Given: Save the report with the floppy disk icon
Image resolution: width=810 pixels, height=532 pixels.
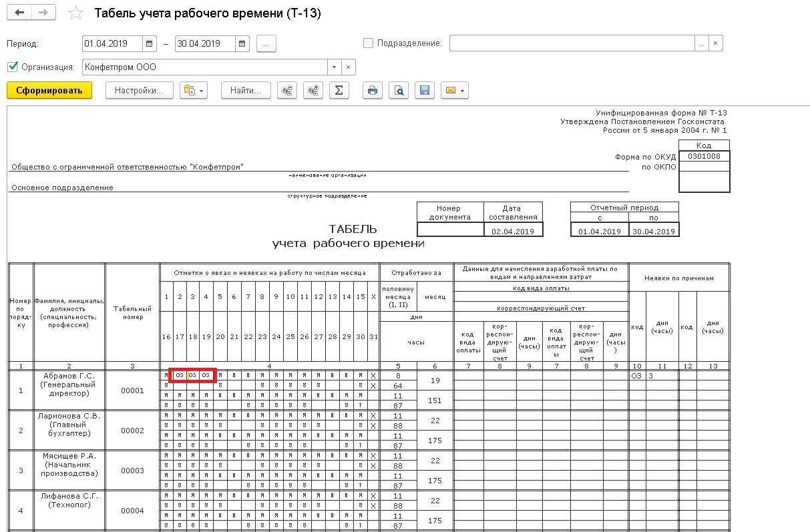Looking at the screenshot, I should [x=424, y=90].
